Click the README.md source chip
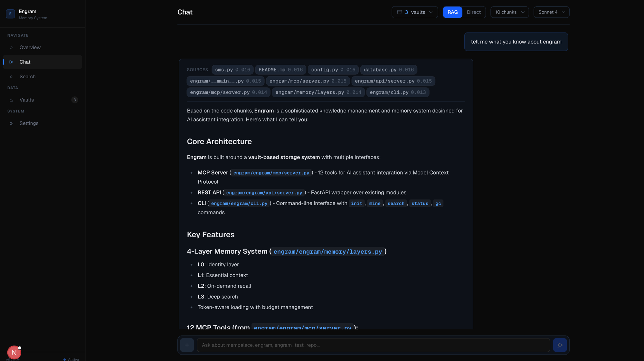 coord(280,70)
